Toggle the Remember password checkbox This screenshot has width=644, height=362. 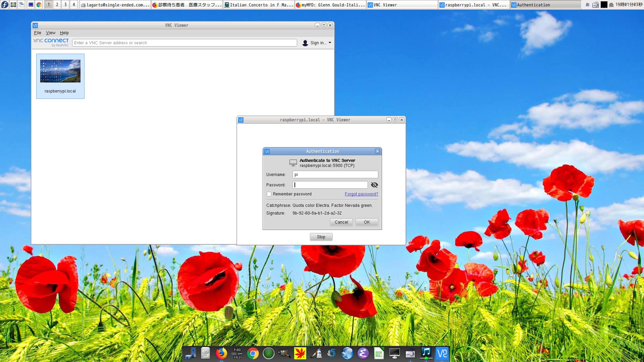[269, 194]
